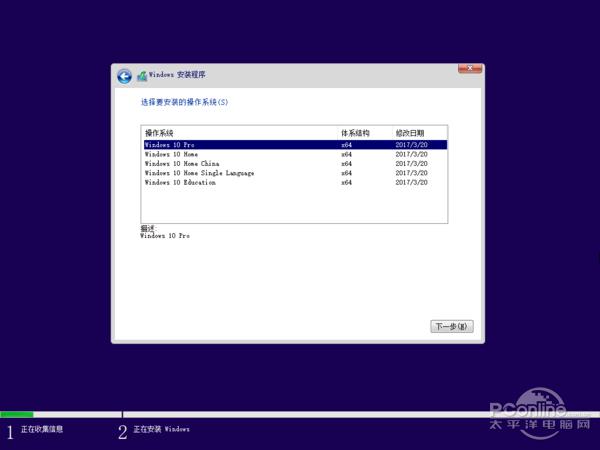
Task: Select the Windows 10 Education edition
Action: tap(180, 183)
